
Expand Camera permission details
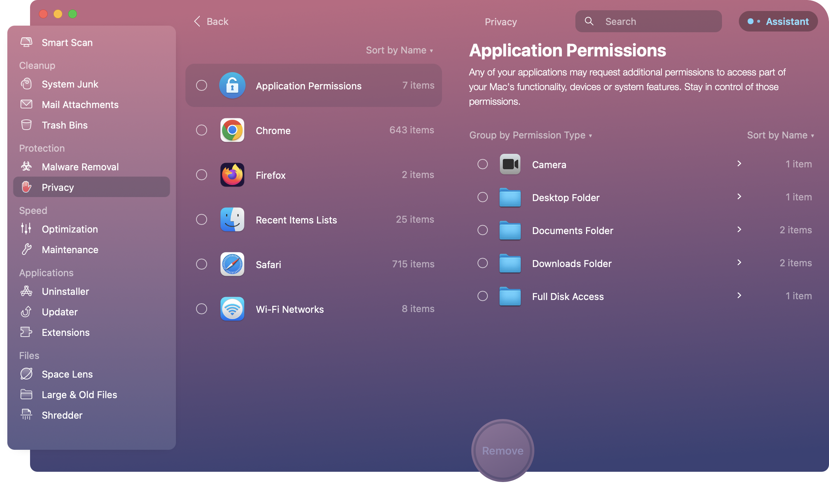click(739, 164)
